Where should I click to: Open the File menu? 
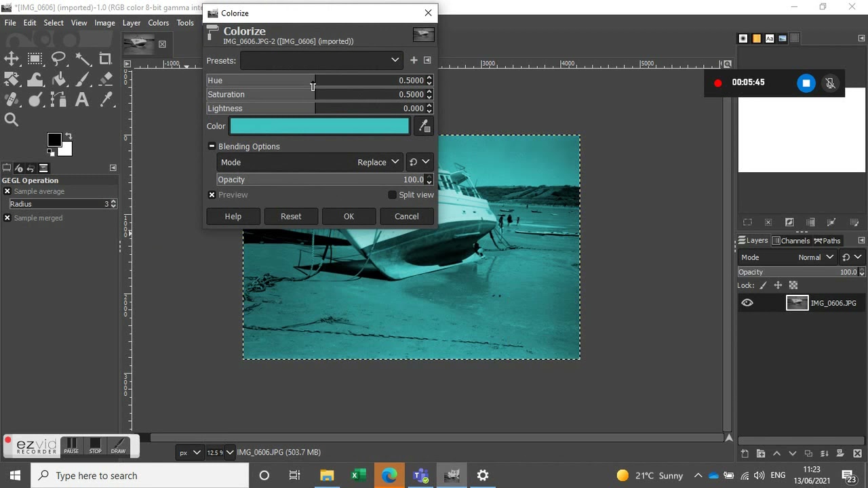point(10,22)
